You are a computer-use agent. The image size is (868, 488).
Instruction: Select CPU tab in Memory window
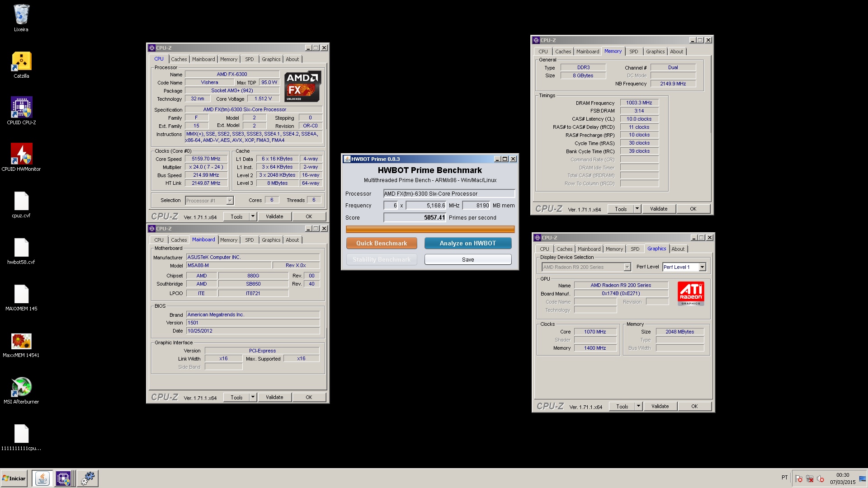543,52
